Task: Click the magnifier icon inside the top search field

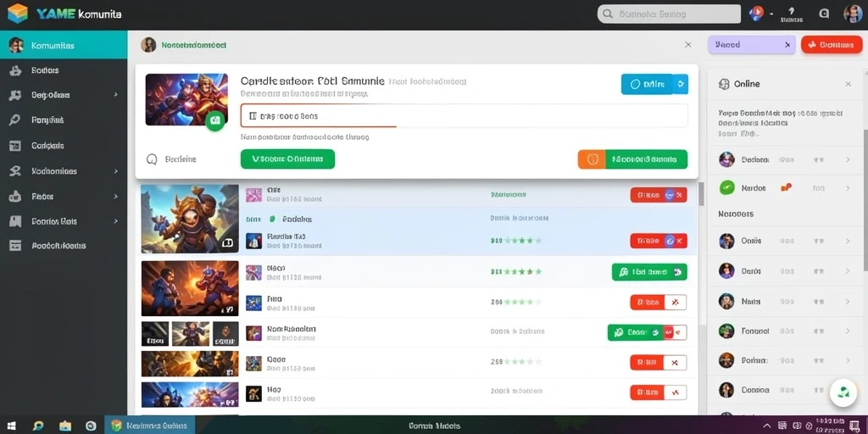Action: pyautogui.click(x=608, y=14)
